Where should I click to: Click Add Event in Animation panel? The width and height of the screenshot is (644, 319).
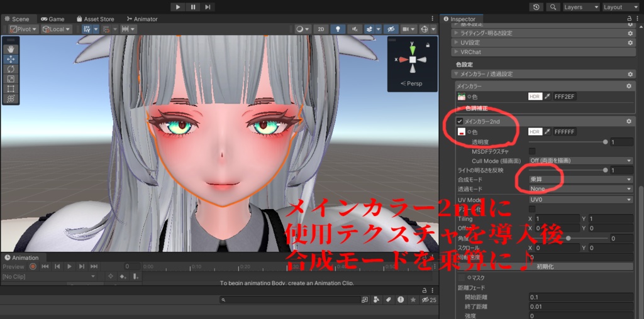point(135,276)
